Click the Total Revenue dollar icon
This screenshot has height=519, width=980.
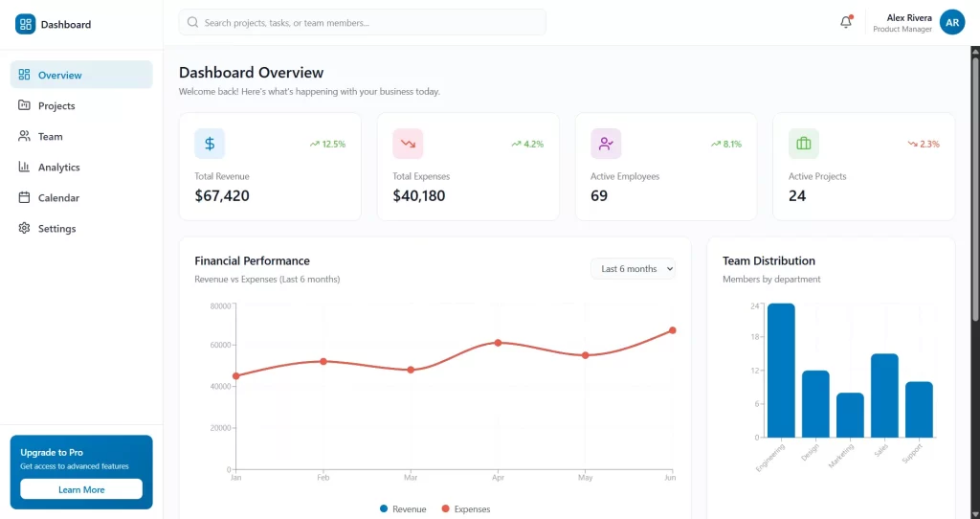coord(210,144)
